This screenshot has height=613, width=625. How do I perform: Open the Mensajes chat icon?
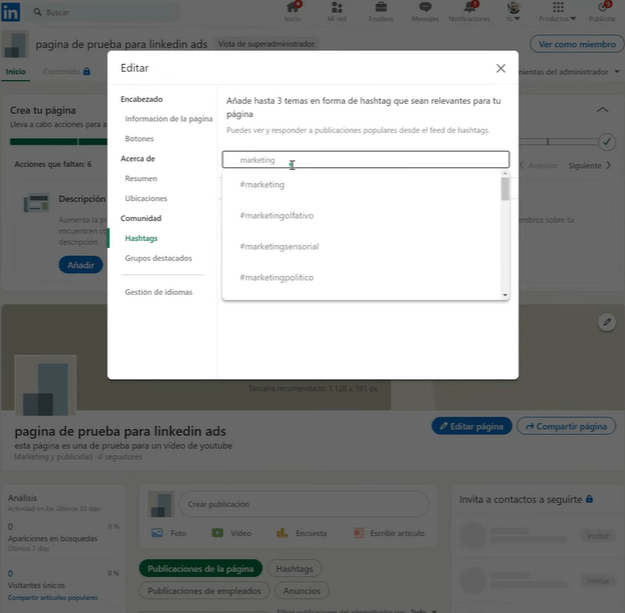(x=425, y=12)
